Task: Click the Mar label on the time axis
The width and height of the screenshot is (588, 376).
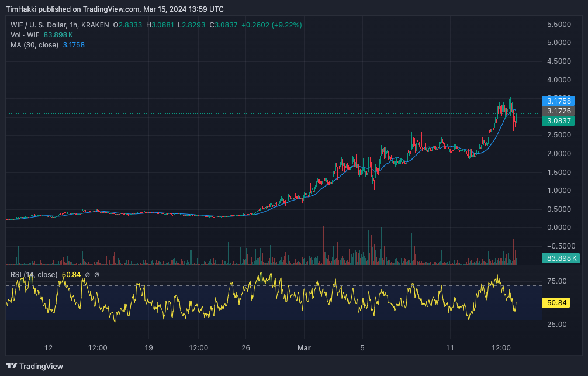Action: point(304,347)
